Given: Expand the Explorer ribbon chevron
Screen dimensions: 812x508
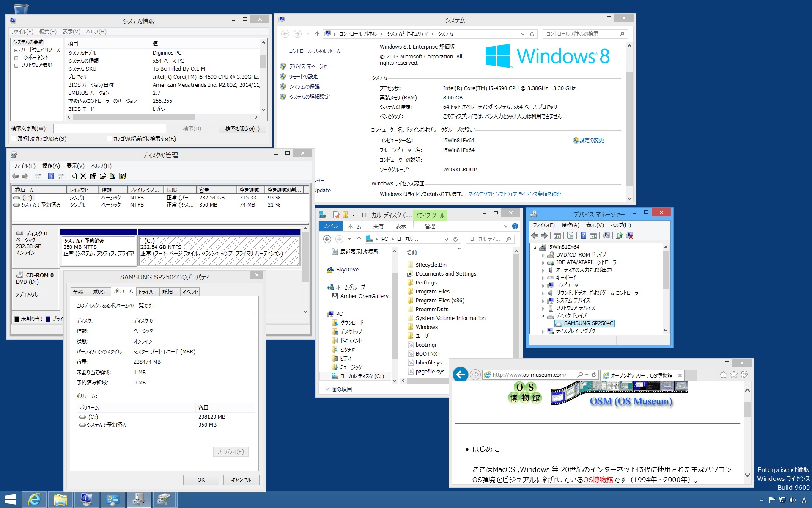Looking at the screenshot, I should click(506, 226).
